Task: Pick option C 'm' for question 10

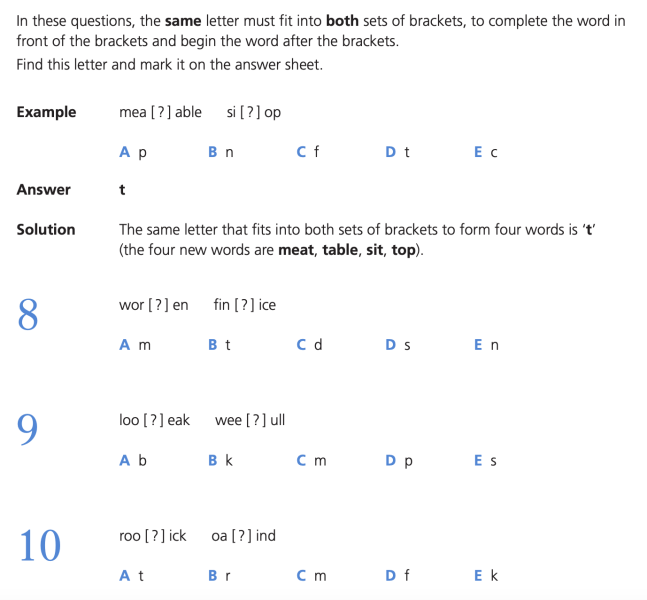Action: click(312, 575)
